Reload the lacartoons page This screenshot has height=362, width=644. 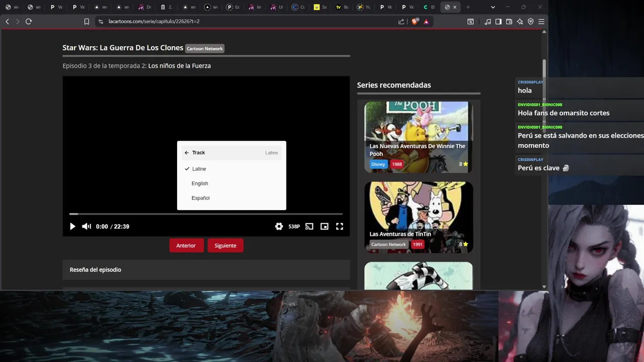tap(29, 22)
